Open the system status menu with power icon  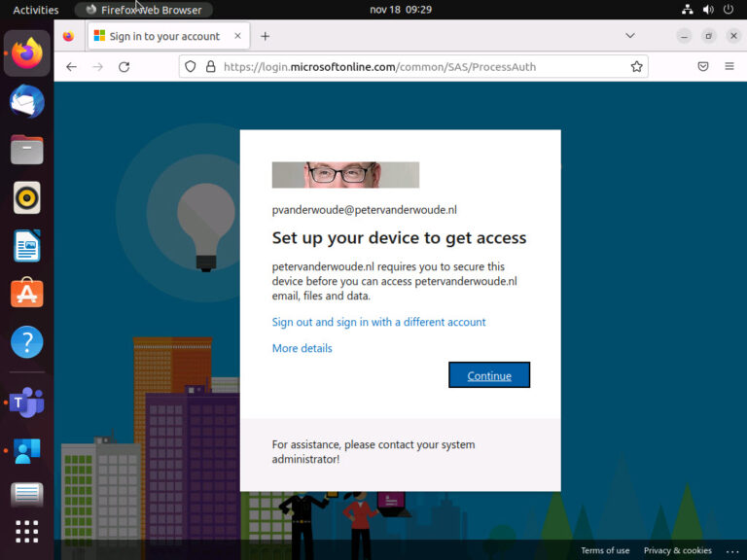point(728,10)
